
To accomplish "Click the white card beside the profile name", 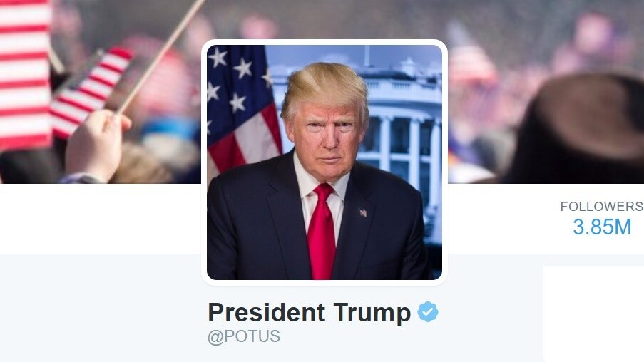I will [593, 314].
